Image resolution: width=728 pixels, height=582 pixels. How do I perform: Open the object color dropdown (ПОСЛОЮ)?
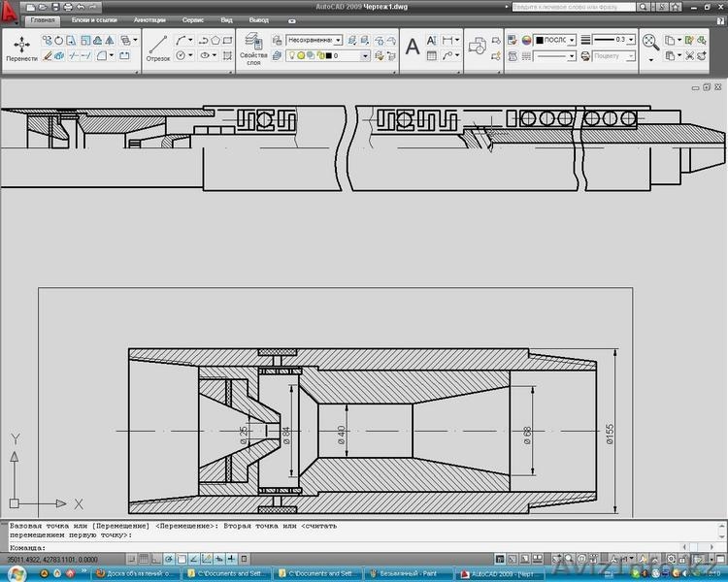coord(555,41)
